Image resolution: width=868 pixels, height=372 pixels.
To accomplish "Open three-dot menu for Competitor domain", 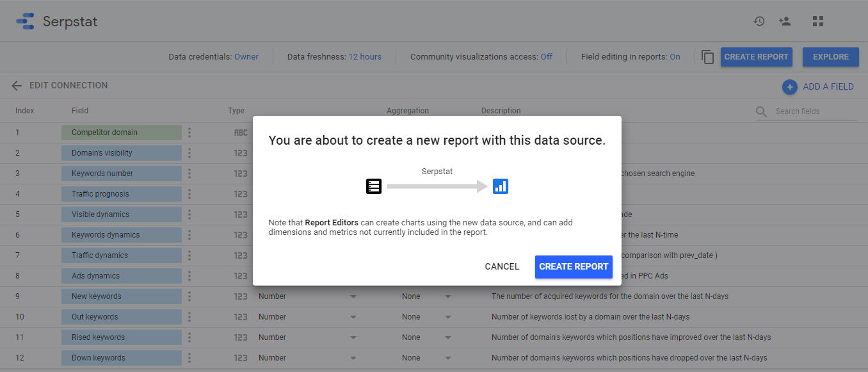I will (189, 133).
